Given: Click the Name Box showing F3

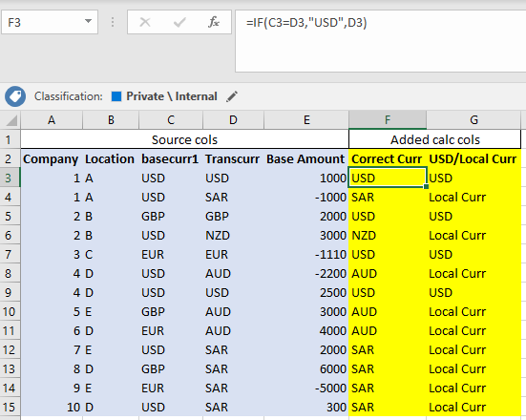Looking at the screenshot, I should pyautogui.click(x=50, y=22).
